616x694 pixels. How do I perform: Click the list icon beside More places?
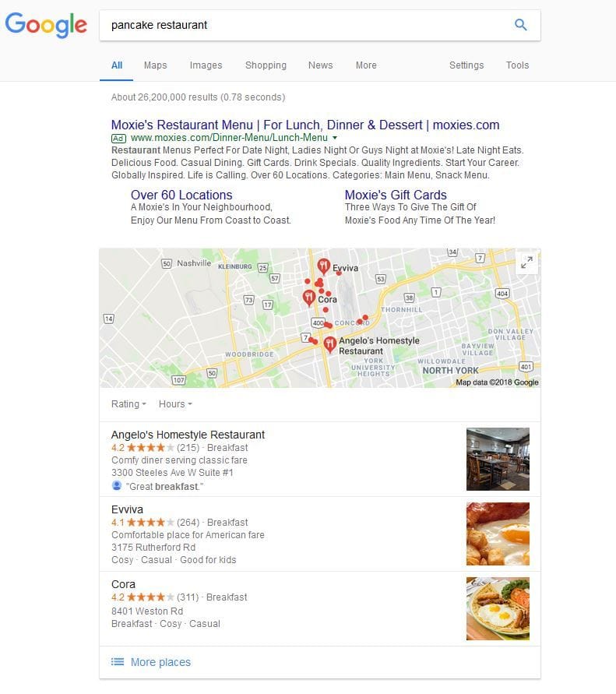tap(118, 662)
